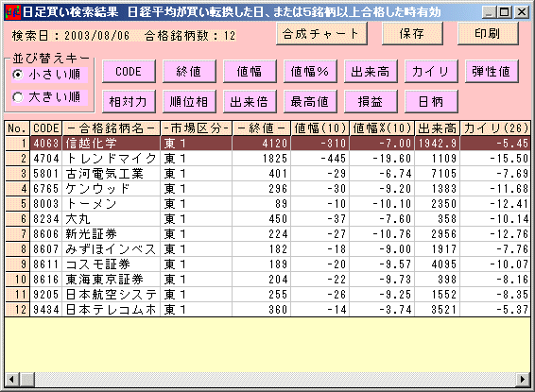Maximize the window
Viewport: 535px width, 392px height.
[505, 12]
